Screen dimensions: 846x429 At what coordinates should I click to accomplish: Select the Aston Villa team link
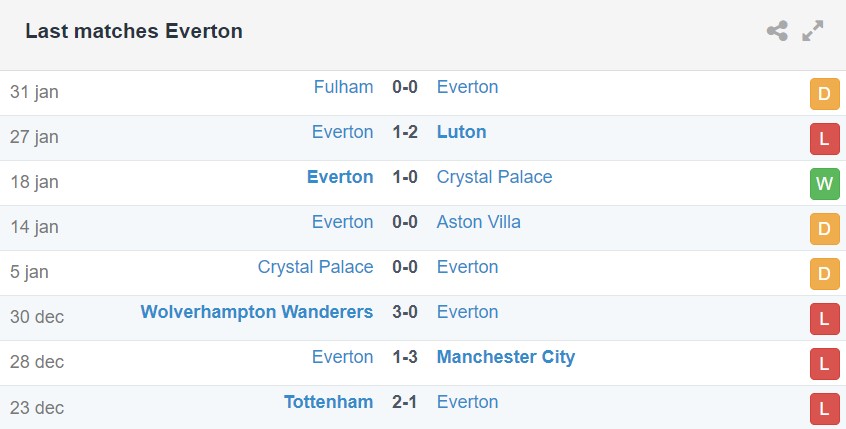(x=478, y=222)
